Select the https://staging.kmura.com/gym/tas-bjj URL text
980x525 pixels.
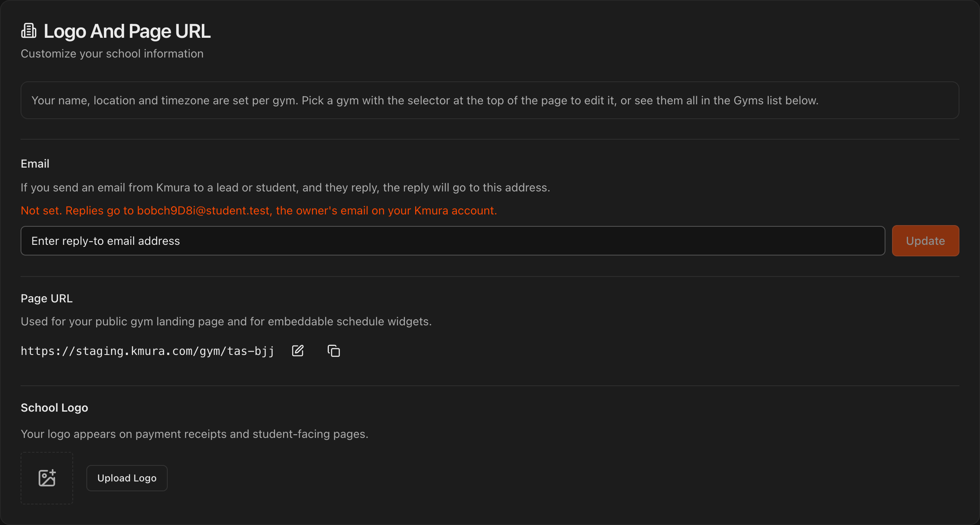(148, 351)
